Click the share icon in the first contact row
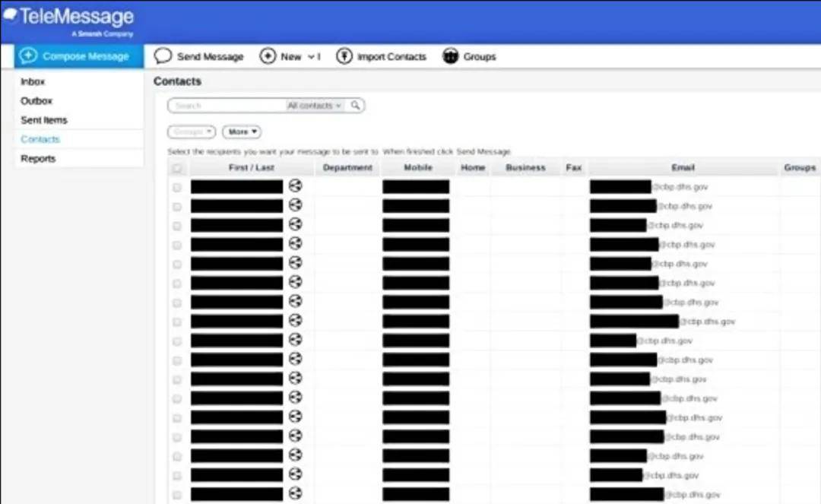Image resolution: width=821 pixels, height=504 pixels. 295,185
